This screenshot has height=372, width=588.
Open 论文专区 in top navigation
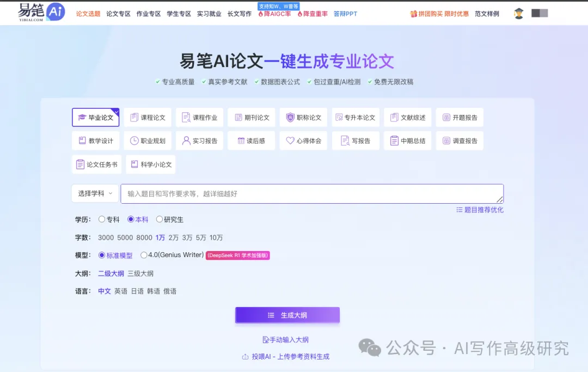point(118,14)
